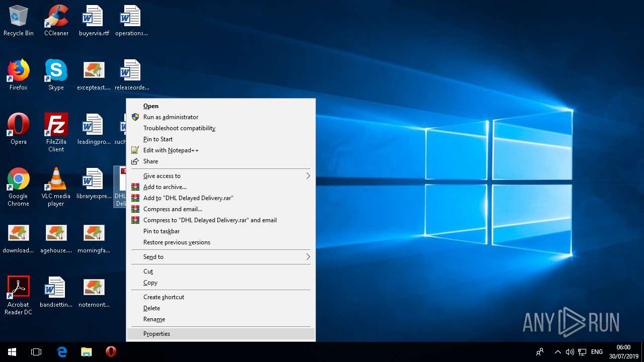Select the Acrobat Reader DC shortcut
This screenshot has height=362, width=644.
(x=19, y=296)
